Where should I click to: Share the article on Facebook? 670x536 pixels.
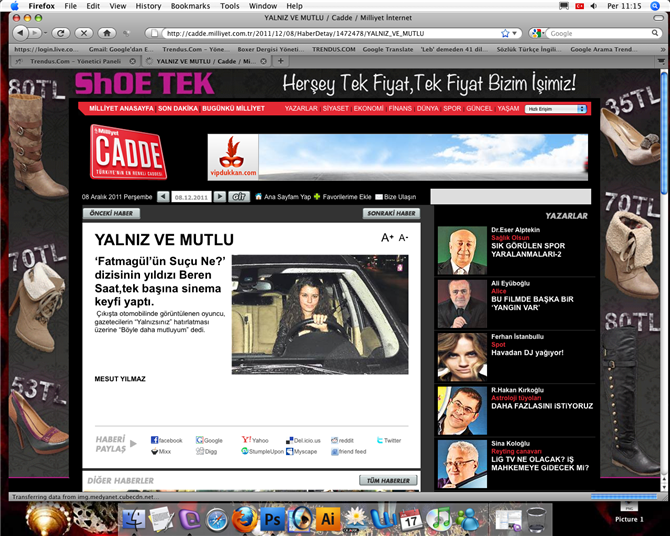[x=167, y=440]
